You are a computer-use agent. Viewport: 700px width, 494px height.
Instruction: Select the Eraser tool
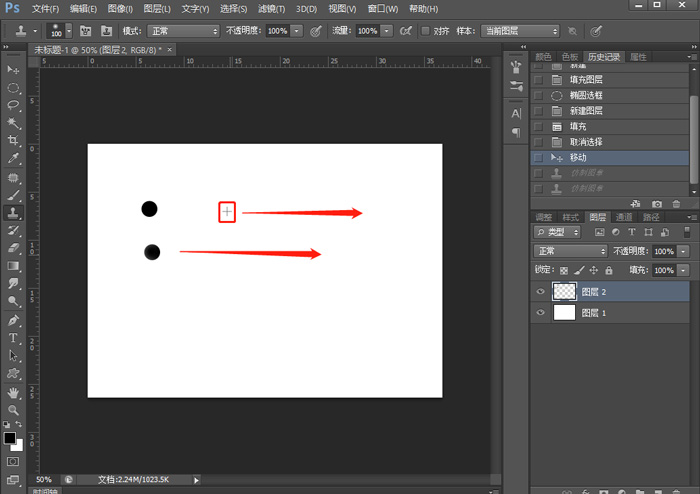(13, 248)
